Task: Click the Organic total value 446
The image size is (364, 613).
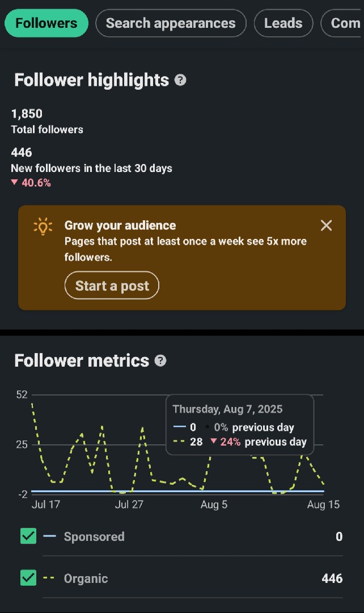Action: click(332, 578)
